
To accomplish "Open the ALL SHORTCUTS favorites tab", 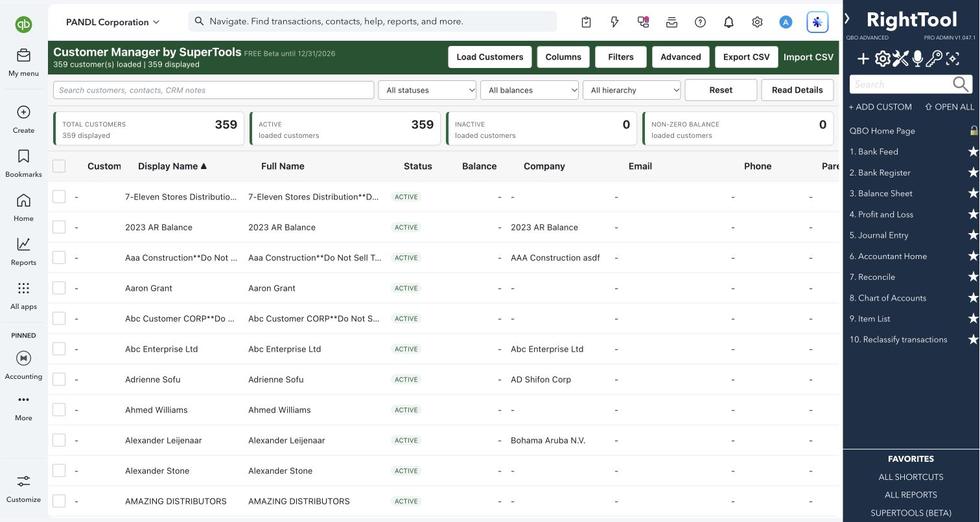I will coord(911,477).
